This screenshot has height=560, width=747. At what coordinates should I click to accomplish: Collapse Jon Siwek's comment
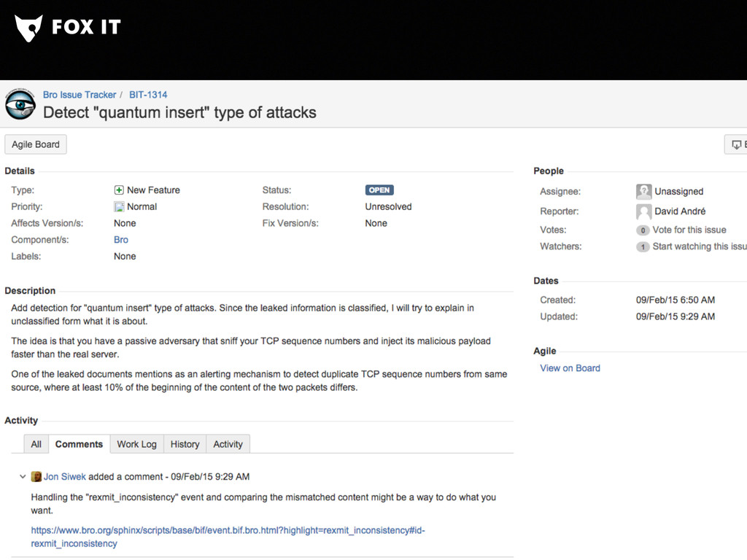23,477
